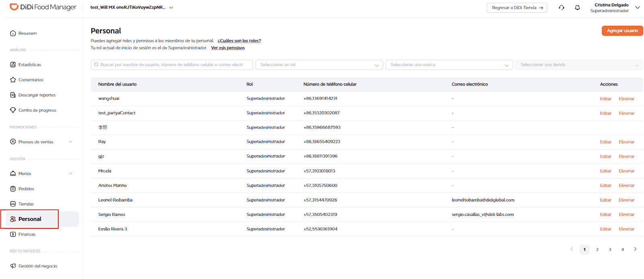Focus the user search input field
The image size is (644, 279).
[172, 65]
